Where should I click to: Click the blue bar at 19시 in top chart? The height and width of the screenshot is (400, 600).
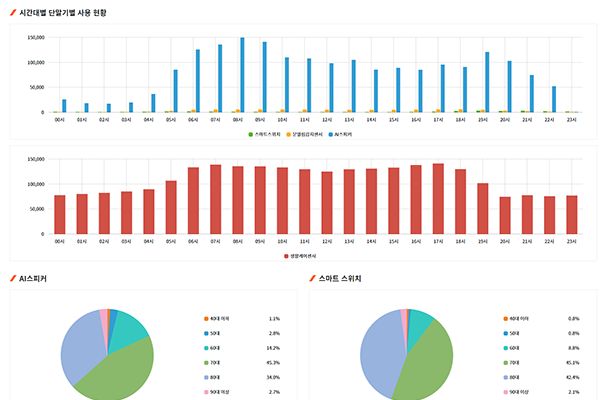(x=487, y=82)
